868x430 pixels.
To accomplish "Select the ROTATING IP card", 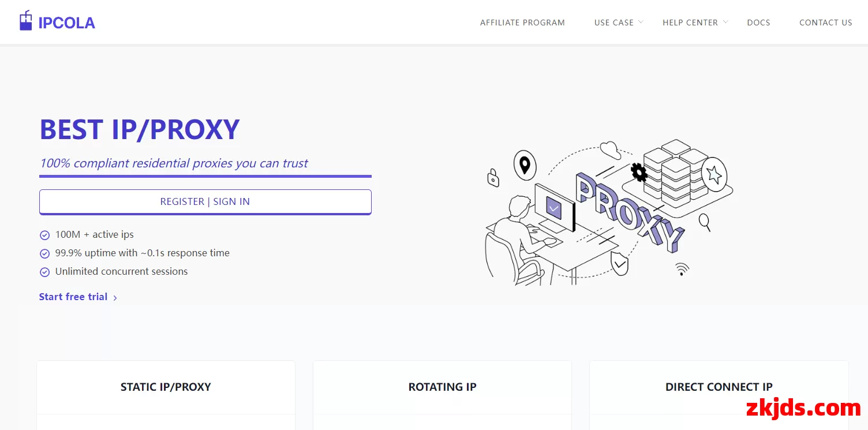I will click(442, 395).
